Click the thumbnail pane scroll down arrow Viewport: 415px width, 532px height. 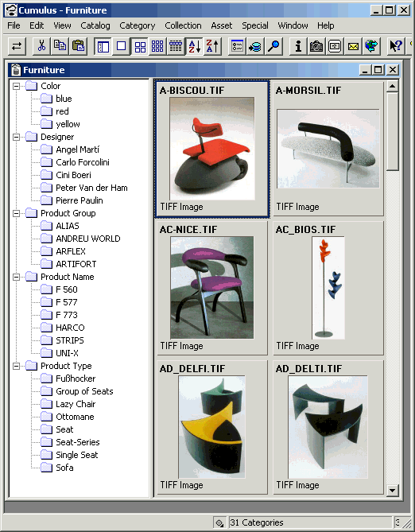click(392, 491)
